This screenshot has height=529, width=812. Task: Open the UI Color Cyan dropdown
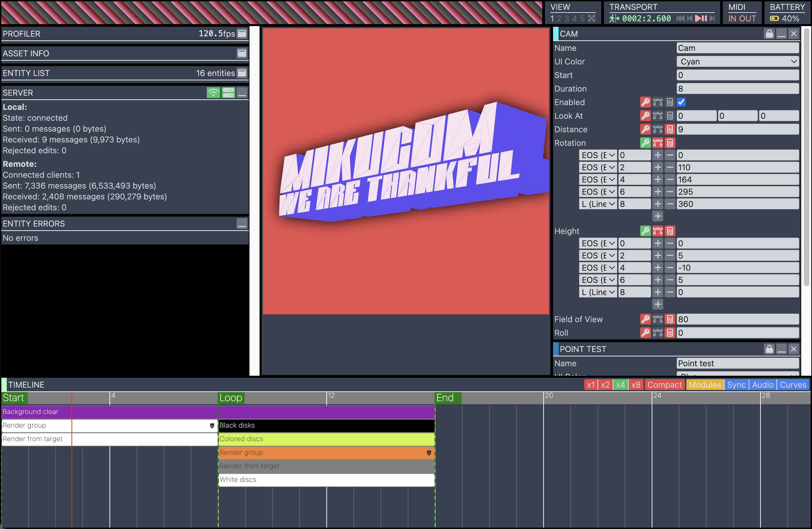point(737,62)
